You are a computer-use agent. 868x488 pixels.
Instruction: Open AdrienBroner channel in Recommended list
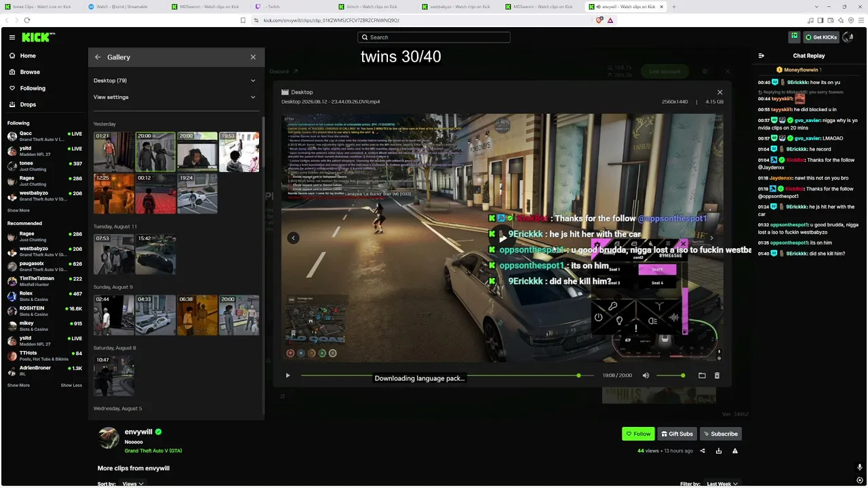(44, 370)
